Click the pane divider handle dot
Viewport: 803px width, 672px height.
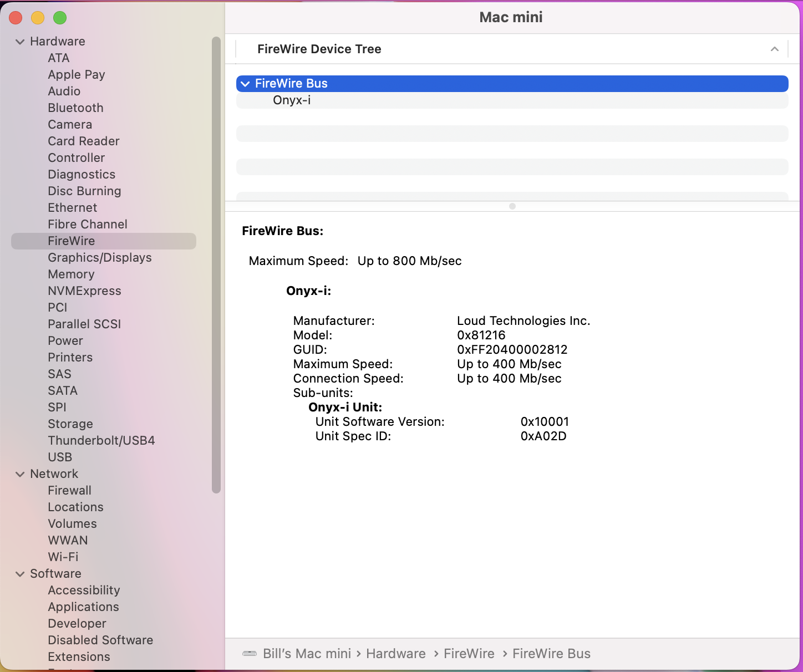pos(512,206)
